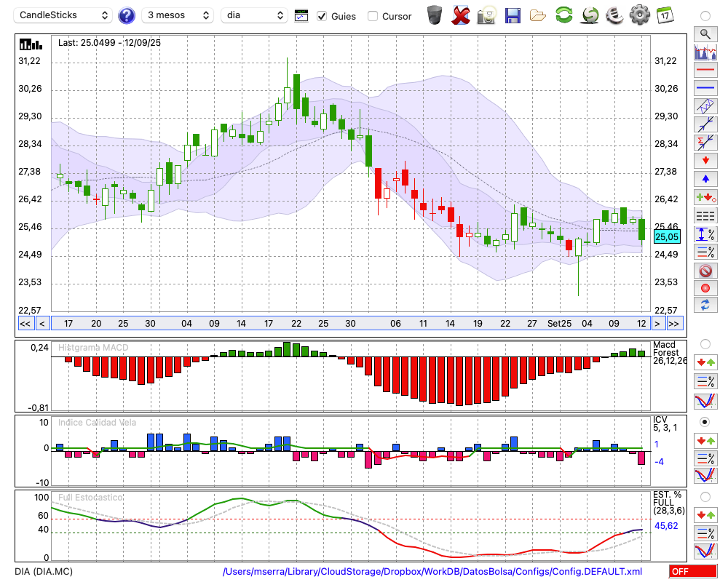Screen dimensions: 728x582
Task: Open a file with the folder icon
Action: click(x=538, y=16)
